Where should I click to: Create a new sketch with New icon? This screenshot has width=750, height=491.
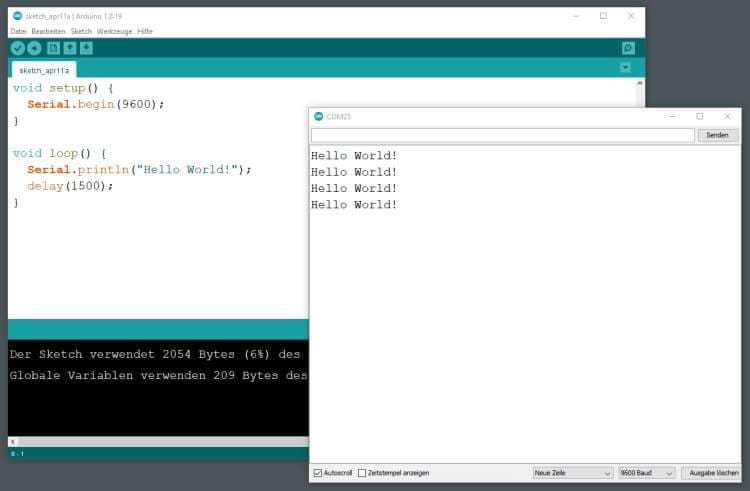point(53,48)
